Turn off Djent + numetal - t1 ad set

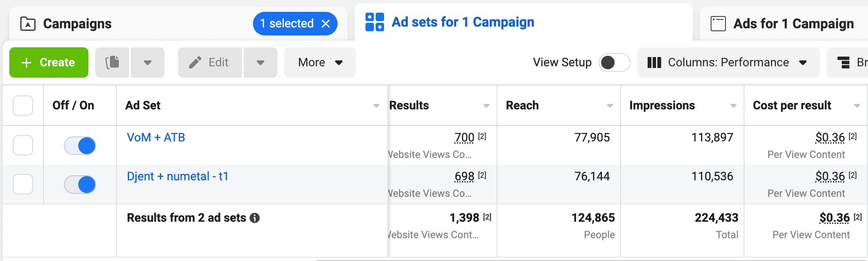(x=80, y=185)
